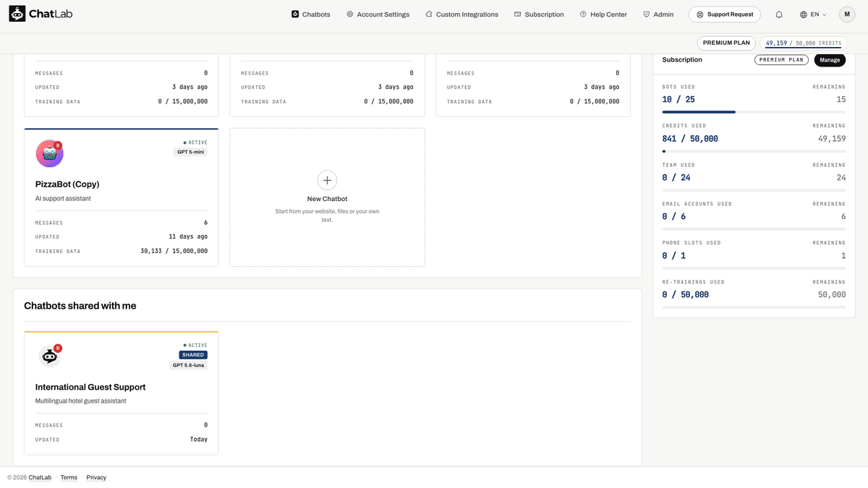Image resolution: width=868 pixels, height=488 pixels.
Task: Click the Admin shield icon
Action: tap(646, 14)
